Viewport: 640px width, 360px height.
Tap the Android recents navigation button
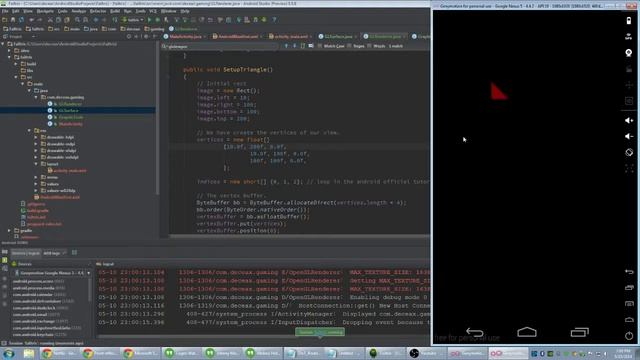579,332
